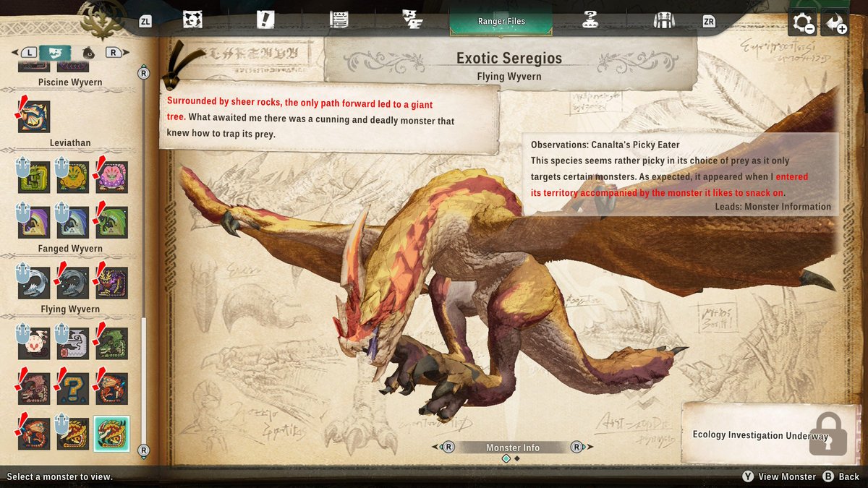Select the white Fanged Wyvern monster icon

[x=34, y=283]
